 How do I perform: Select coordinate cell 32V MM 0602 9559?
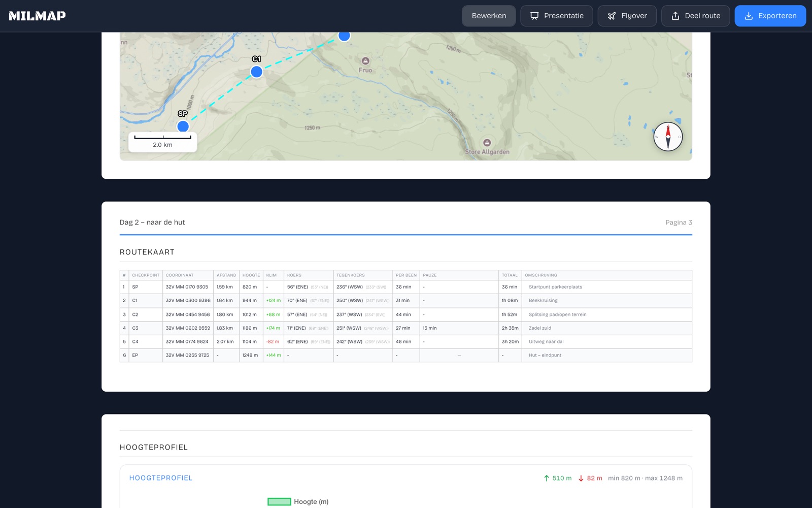pos(188,328)
